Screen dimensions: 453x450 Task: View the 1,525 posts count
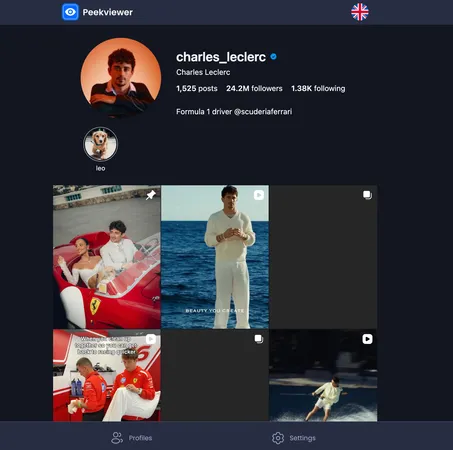197,88
